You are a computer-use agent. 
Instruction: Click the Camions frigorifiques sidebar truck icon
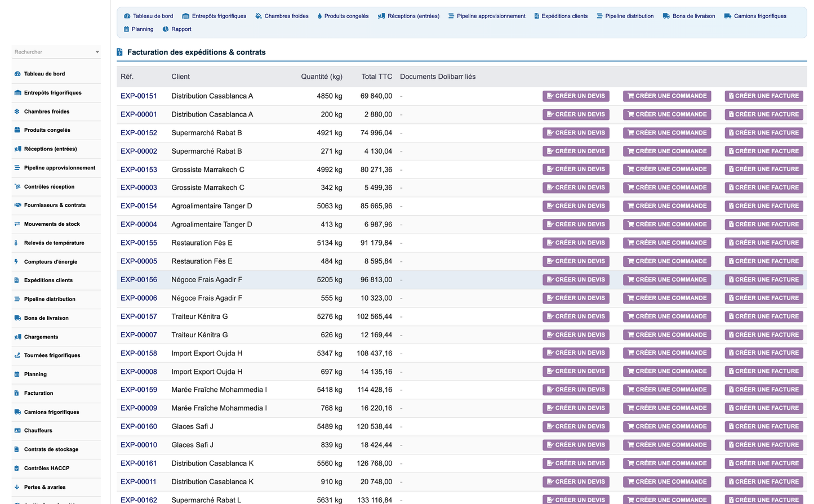[17, 412]
